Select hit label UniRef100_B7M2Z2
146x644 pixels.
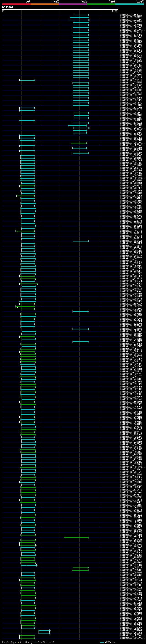tap(131, 123)
